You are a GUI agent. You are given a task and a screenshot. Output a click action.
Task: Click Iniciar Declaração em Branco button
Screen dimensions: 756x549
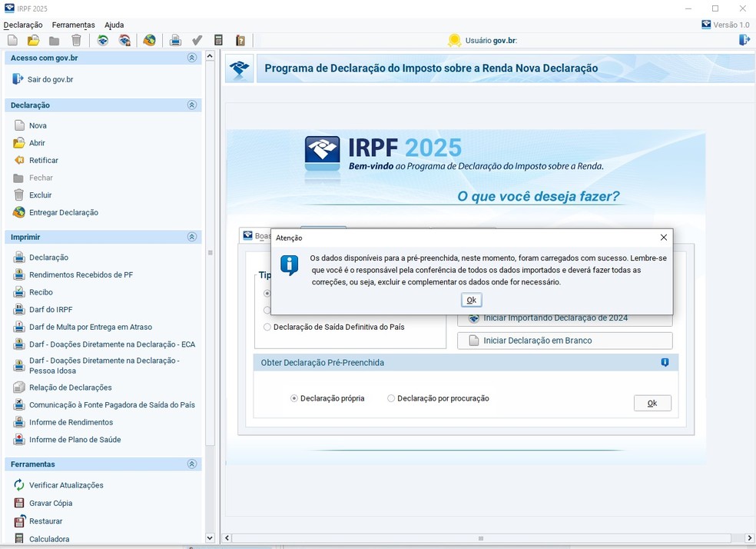565,341
